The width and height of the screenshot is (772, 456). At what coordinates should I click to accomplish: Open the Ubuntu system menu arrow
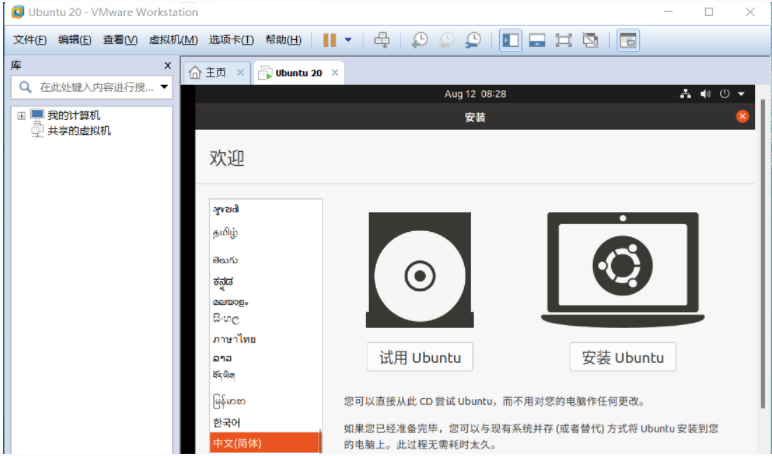coord(741,94)
